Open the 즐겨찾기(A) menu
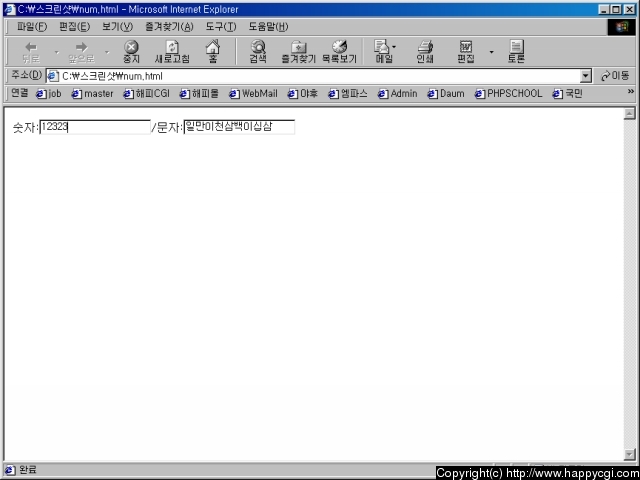 [x=169, y=27]
